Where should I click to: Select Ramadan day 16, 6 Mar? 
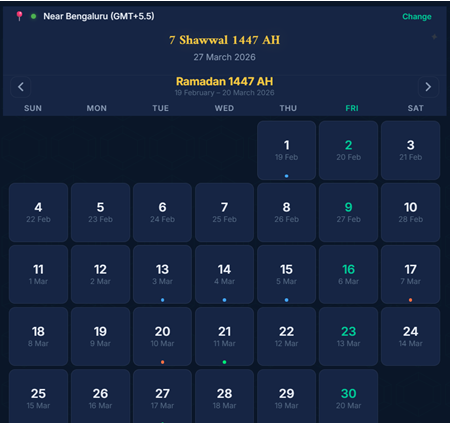(348, 274)
